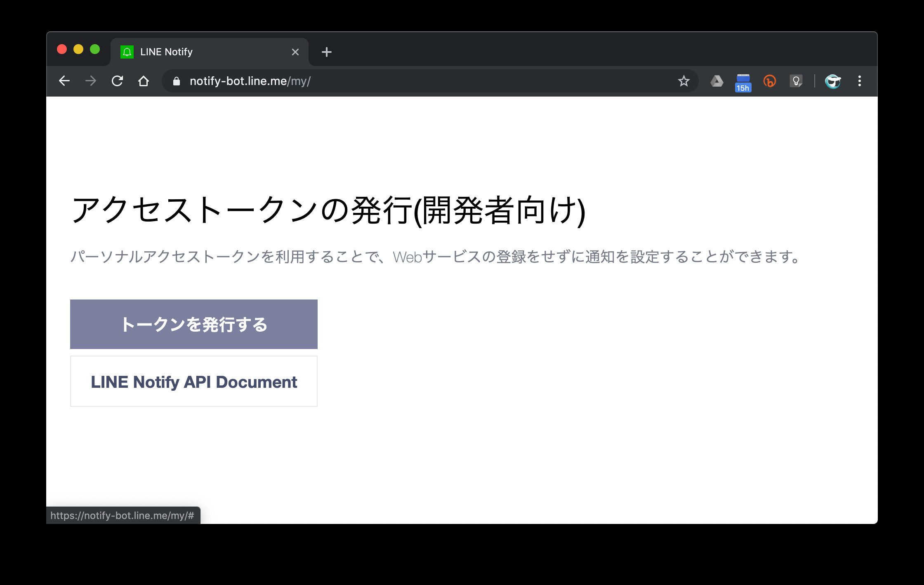The width and height of the screenshot is (924, 585).
Task: Click the アクセストークンの発行 heading
Action: 328,210
